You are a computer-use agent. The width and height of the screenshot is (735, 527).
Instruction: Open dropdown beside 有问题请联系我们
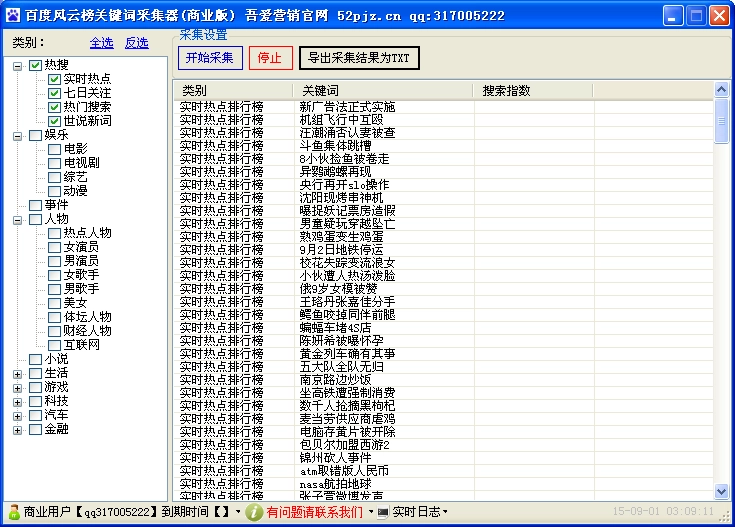click(x=371, y=512)
